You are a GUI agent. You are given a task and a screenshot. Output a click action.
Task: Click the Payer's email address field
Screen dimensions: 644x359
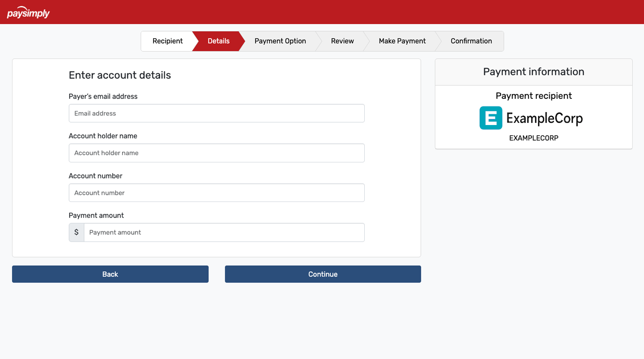pyautogui.click(x=216, y=113)
